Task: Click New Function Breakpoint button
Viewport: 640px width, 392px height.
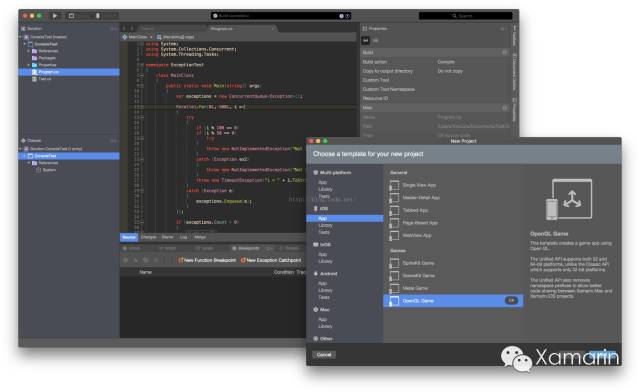Action: pos(207,260)
